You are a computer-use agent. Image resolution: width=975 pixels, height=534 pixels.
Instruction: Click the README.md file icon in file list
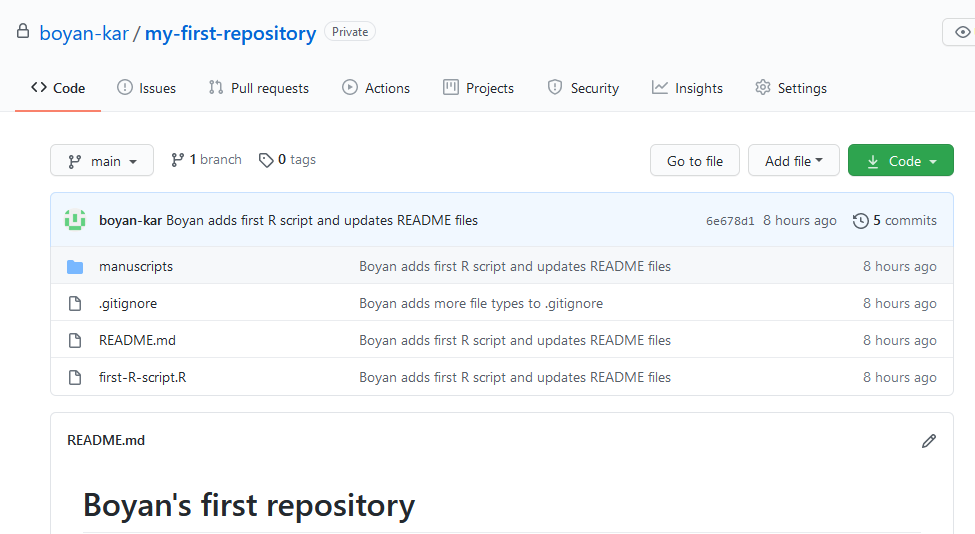tap(75, 341)
